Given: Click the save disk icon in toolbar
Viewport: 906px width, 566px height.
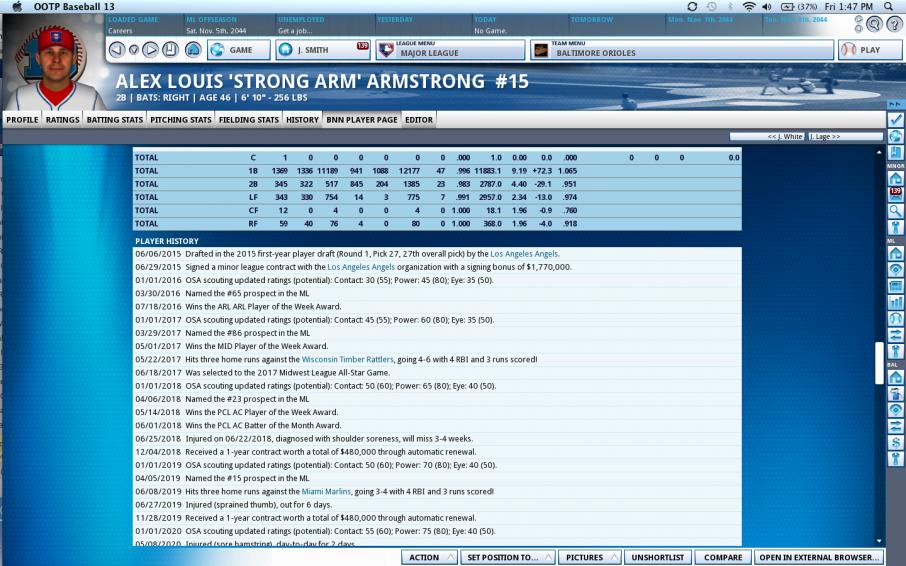Looking at the screenshot, I should tap(170, 49).
